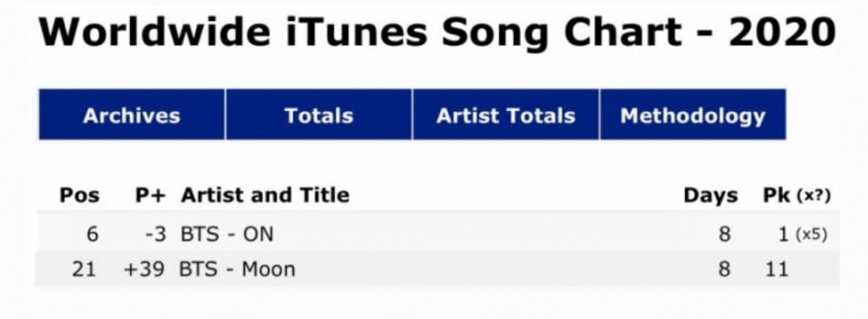868x319 pixels.
Task: Open the Archives tab
Action: coord(132,115)
